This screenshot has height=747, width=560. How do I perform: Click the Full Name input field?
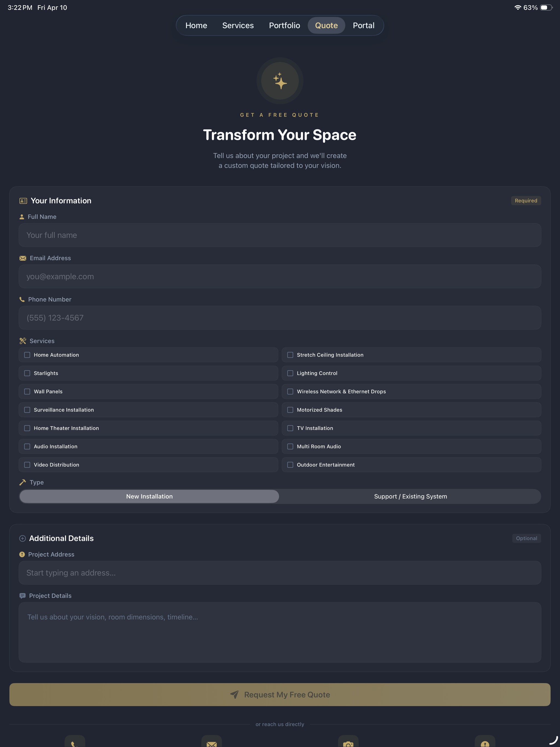point(280,235)
